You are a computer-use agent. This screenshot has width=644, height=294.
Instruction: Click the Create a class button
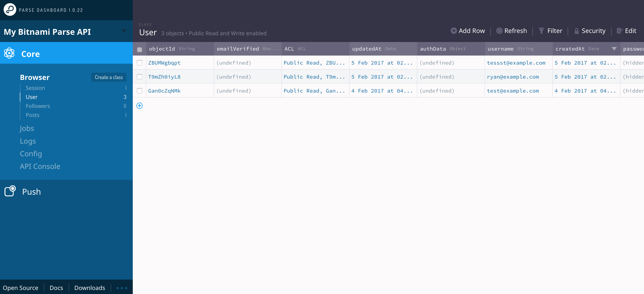point(109,77)
